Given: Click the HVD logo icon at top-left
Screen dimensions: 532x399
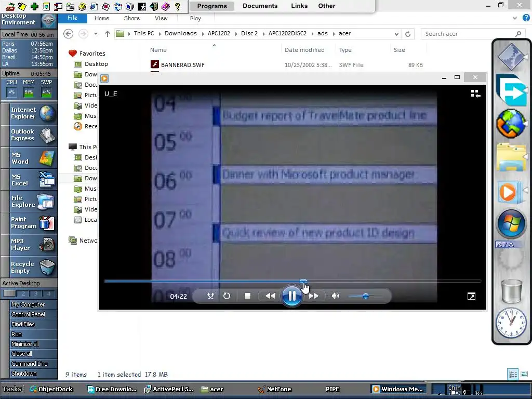Looking at the screenshot, I should 48,20.
